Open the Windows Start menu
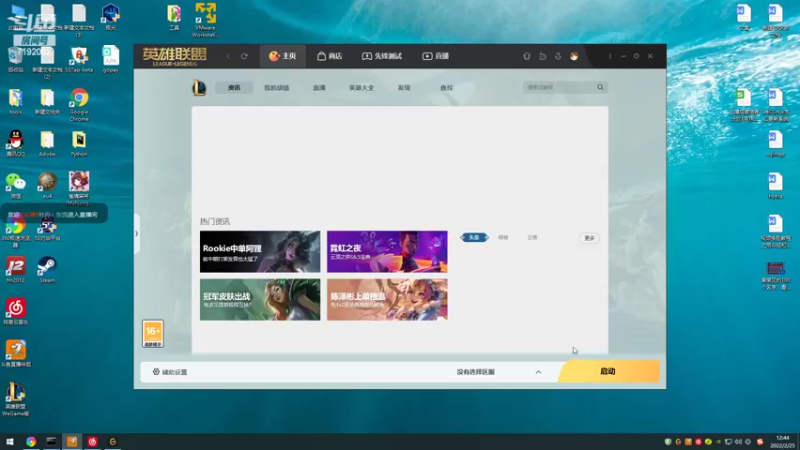800x450 pixels. tap(10, 441)
